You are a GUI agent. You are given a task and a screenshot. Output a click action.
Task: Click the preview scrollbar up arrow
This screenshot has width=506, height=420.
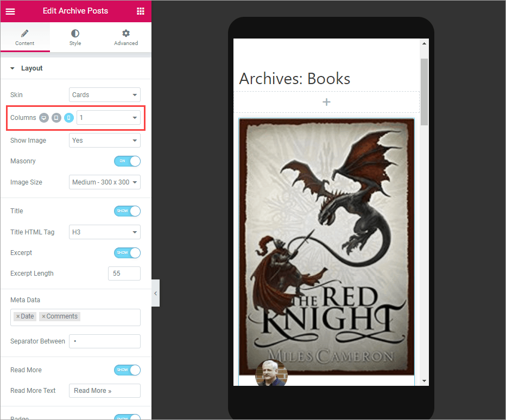(425, 43)
